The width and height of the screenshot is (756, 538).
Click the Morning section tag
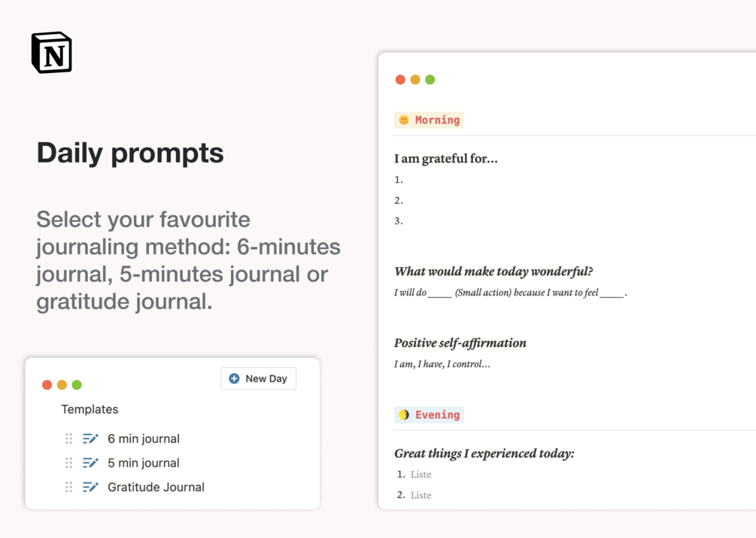point(430,120)
